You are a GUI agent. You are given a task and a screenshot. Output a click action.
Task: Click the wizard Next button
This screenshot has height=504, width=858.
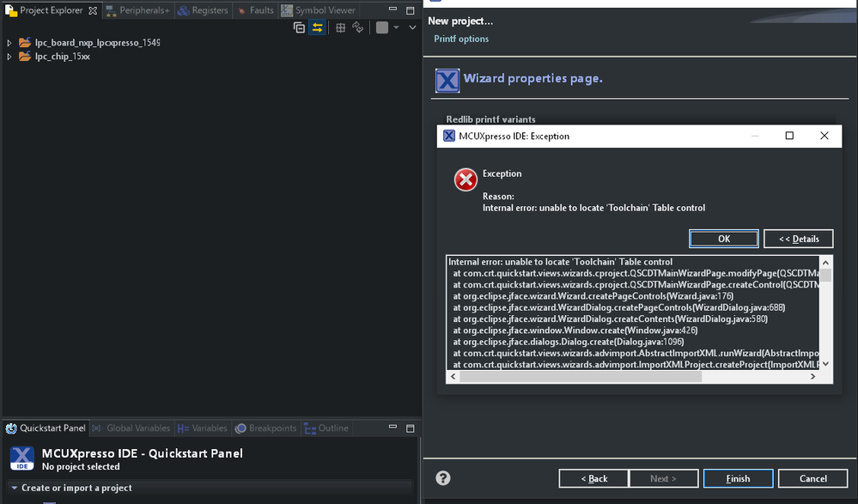coord(663,478)
